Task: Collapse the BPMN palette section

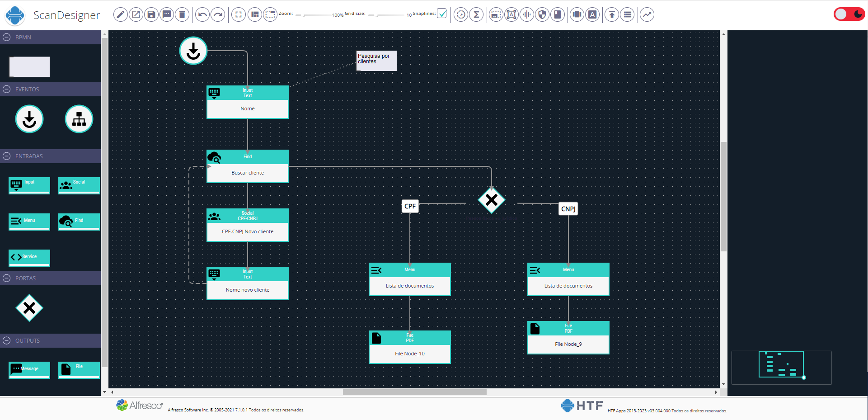Action: 7,38
